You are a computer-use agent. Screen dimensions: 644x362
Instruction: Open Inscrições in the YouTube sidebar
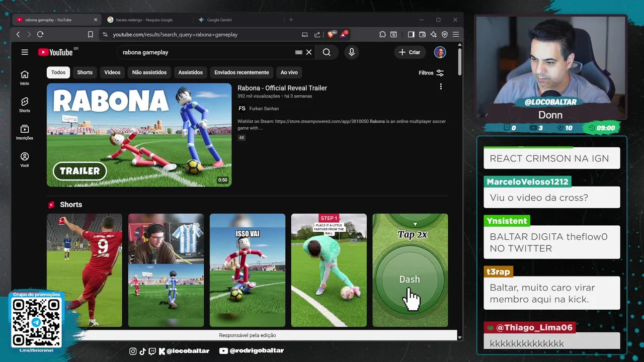pyautogui.click(x=25, y=132)
